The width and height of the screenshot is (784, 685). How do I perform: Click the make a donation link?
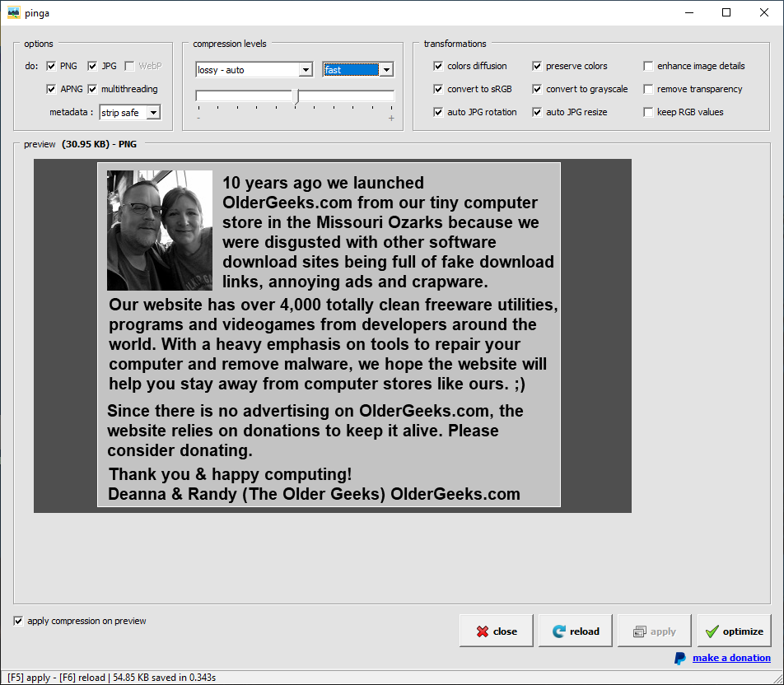[x=731, y=658]
